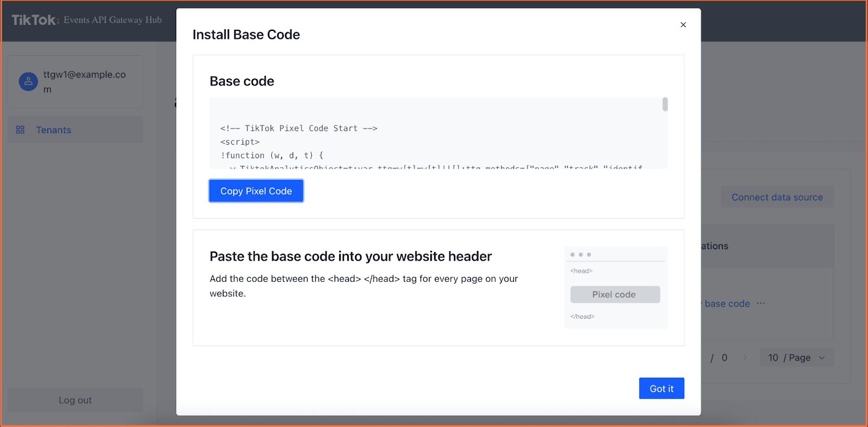Viewport: 868px width, 427px height.
Task: Click the TikTok logo in header
Action: pyautogui.click(x=35, y=20)
